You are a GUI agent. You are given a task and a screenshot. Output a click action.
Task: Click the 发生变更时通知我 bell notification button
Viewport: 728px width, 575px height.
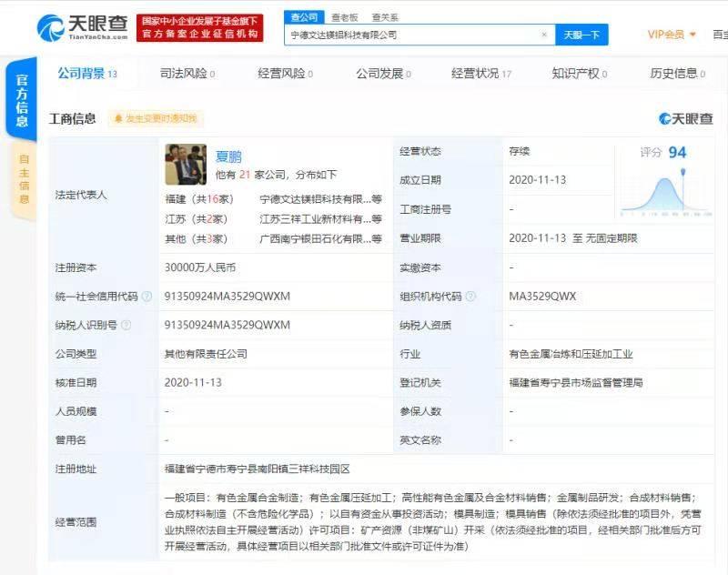(156, 119)
